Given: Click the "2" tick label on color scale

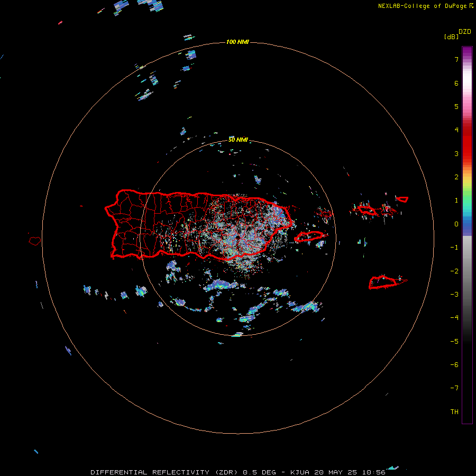Looking at the screenshot, I should [x=456, y=177].
